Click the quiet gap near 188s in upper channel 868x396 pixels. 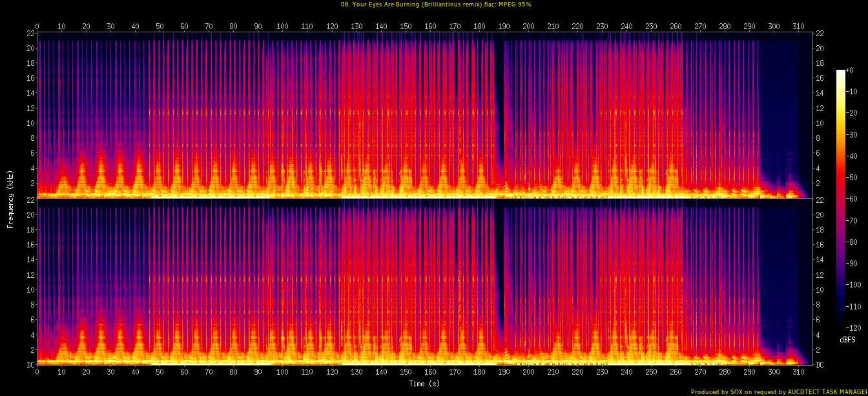point(499,97)
